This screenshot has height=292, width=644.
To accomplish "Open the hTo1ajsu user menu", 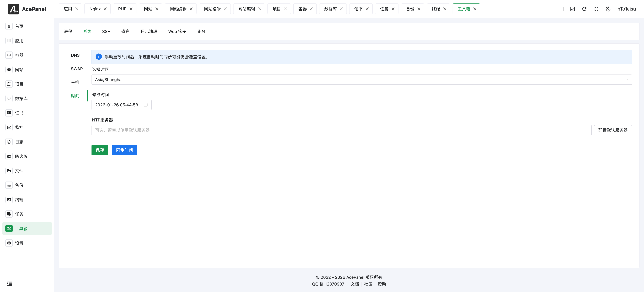I will tap(627, 9).
